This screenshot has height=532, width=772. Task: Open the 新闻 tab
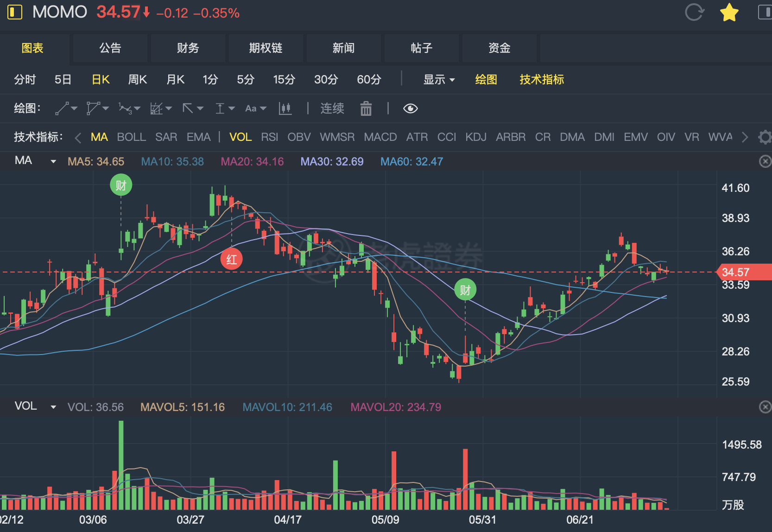[343, 48]
